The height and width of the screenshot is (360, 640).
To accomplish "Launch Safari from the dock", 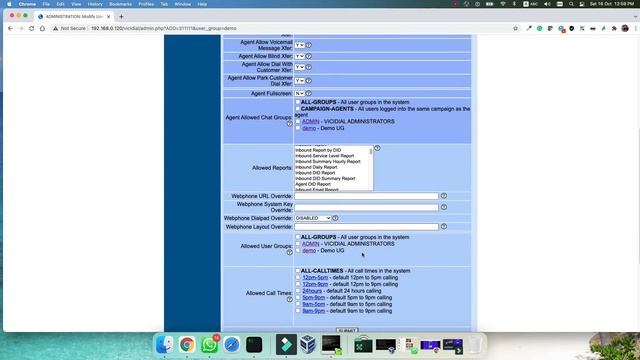I will coord(231,345).
